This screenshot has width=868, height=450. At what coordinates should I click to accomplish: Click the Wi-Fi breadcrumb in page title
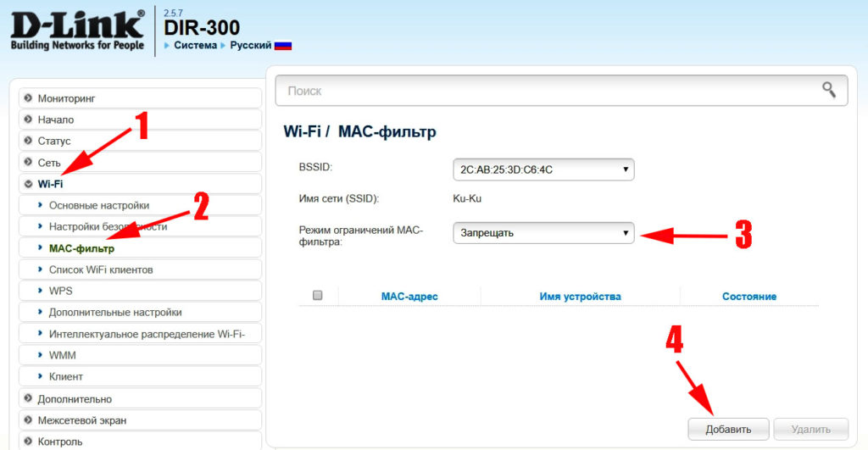pos(302,131)
